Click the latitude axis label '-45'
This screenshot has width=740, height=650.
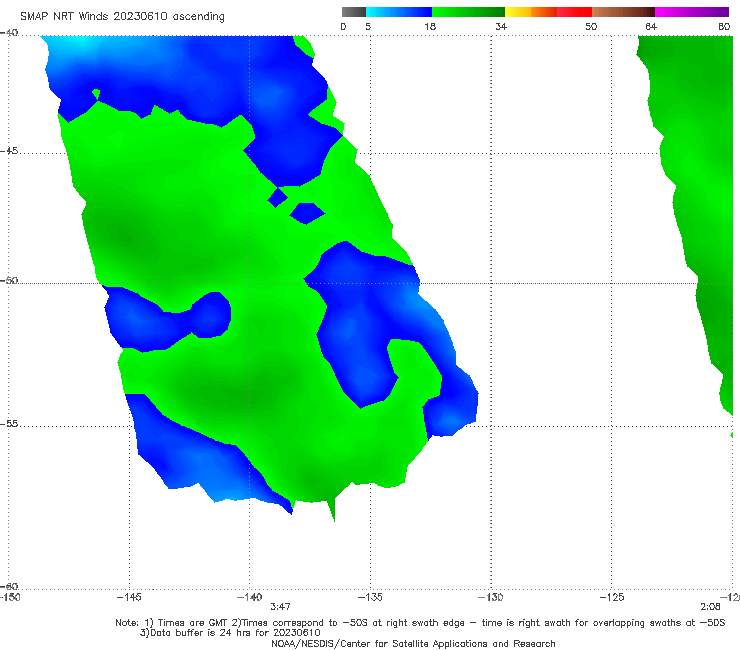coord(9,151)
